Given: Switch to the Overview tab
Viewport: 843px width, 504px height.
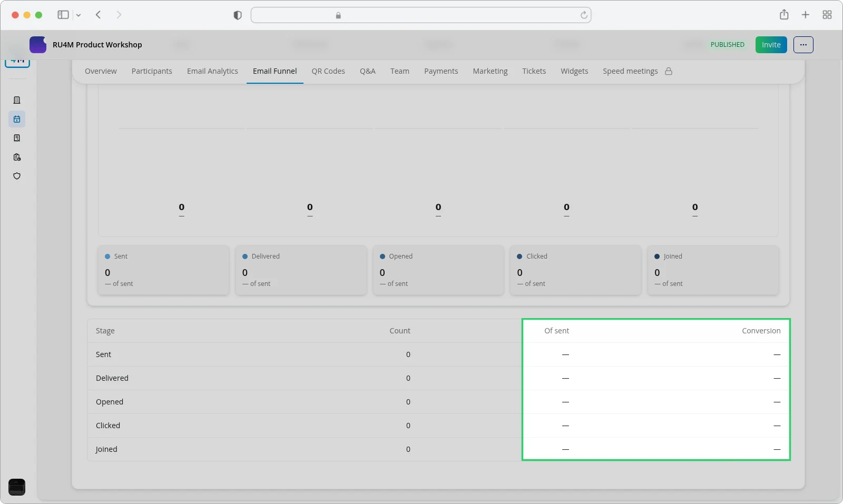Looking at the screenshot, I should click(101, 71).
